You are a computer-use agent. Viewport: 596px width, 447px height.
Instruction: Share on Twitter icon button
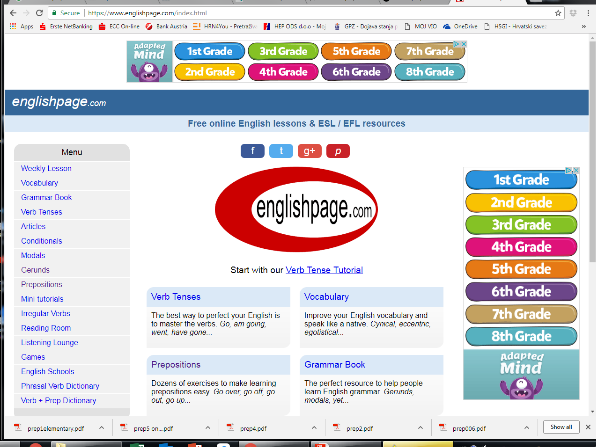tap(281, 151)
